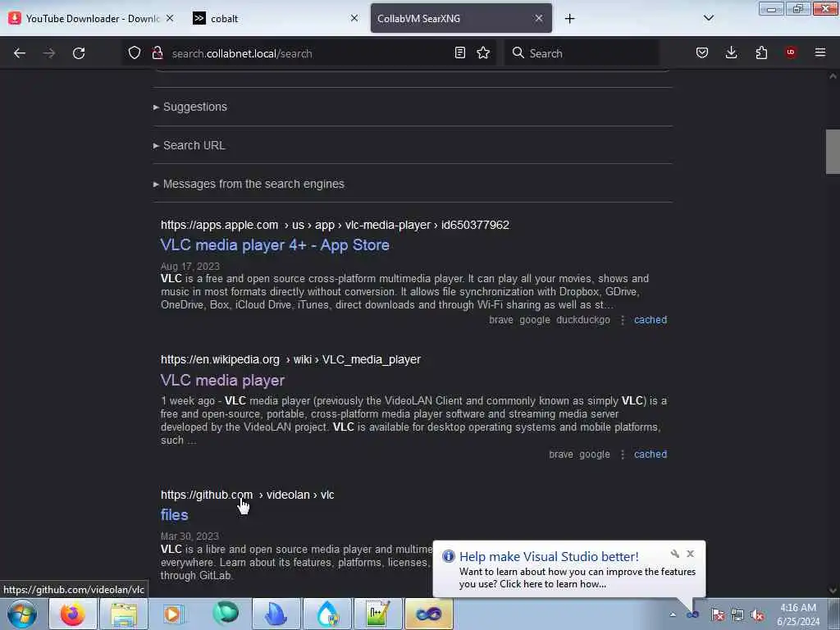Open VLC media player App Store result

(275, 244)
